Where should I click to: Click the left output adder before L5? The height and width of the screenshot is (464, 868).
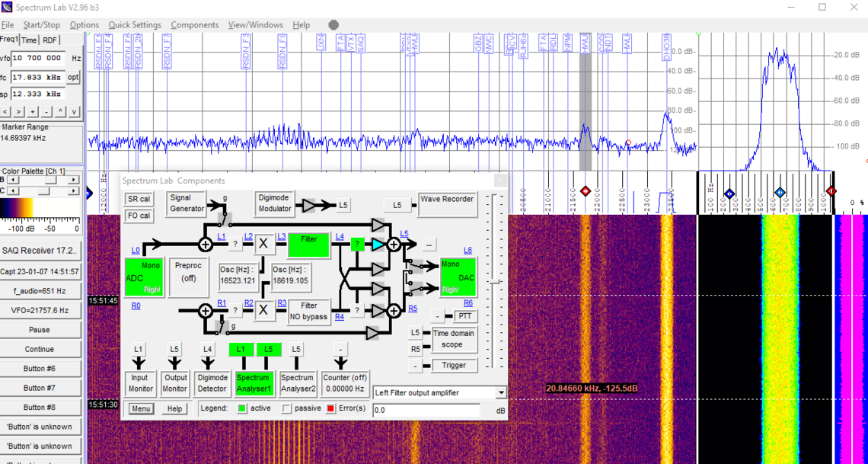click(394, 244)
